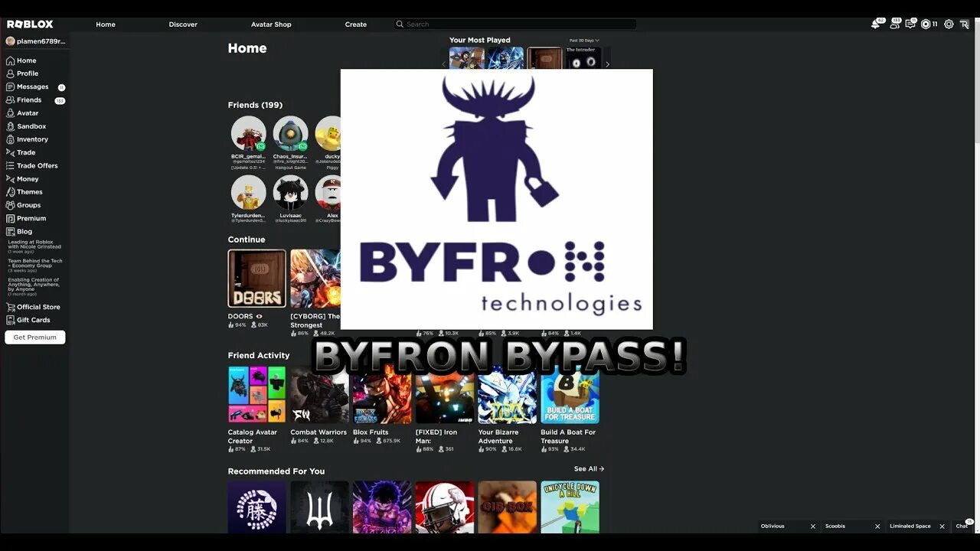Open The Intruder in Most Played
Screen dimensions: 980x551
583,58
